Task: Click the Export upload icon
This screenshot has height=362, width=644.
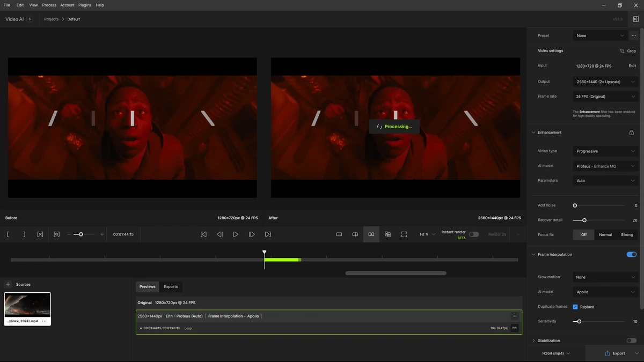Action: 608,353
